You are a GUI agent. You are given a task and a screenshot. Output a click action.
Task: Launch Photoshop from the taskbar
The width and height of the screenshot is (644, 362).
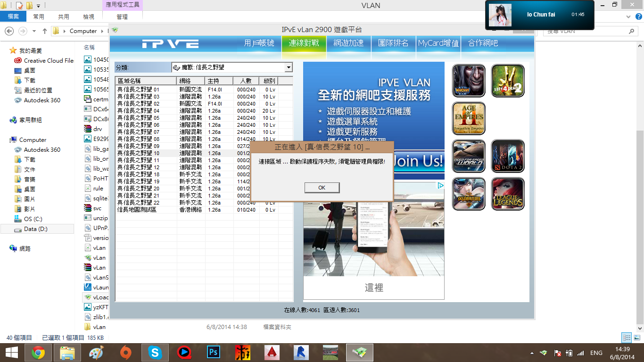point(214,352)
